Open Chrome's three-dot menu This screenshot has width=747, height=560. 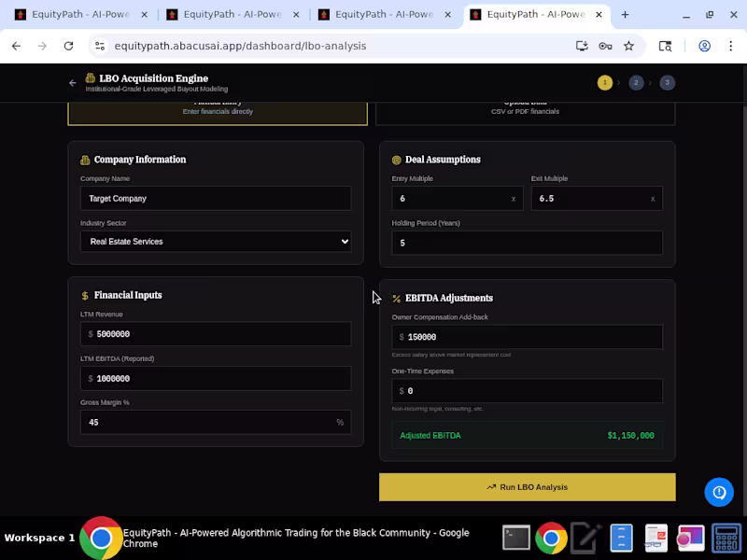point(731,44)
